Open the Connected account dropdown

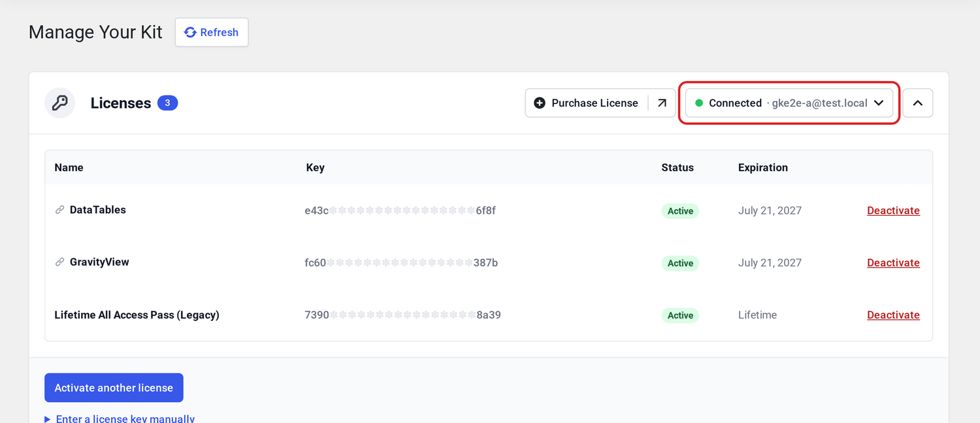789,103
